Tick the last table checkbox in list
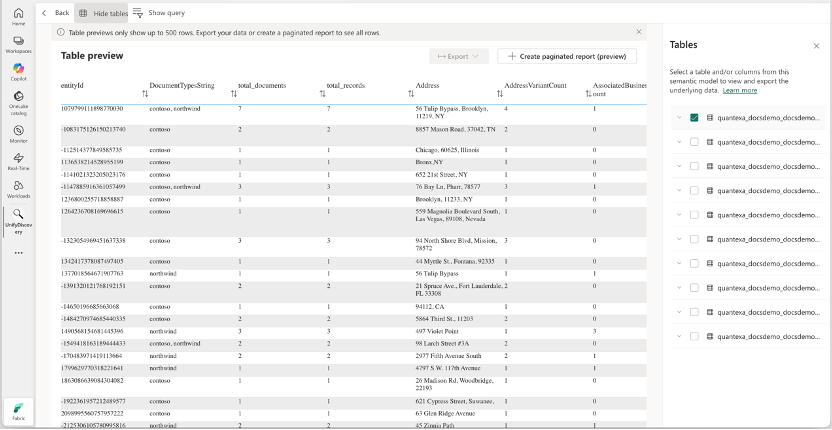832x430 pixels. (x=694, y=336)
